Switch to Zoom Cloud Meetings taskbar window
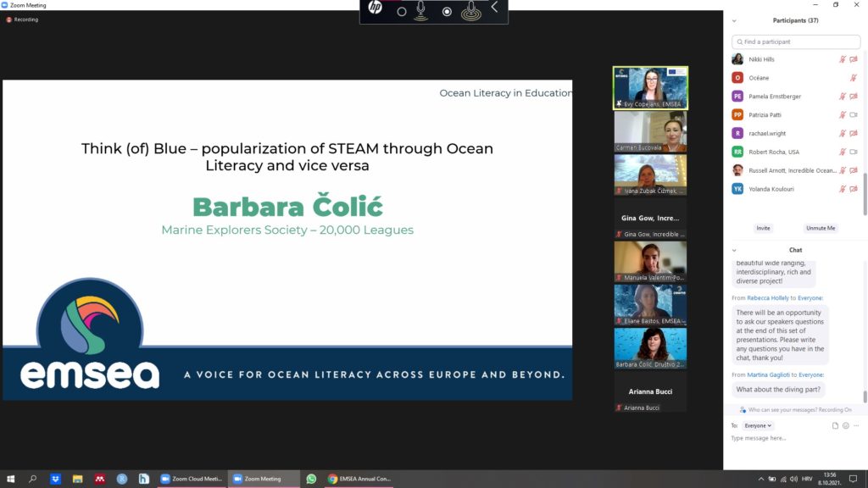This screenshot has height=488, width=868. point(191,479)
